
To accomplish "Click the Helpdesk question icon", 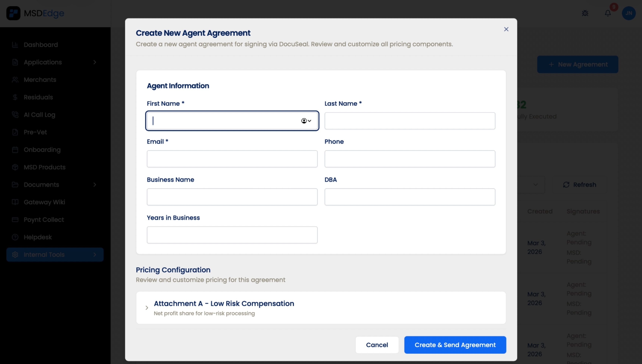I will [x=15, y=237].
